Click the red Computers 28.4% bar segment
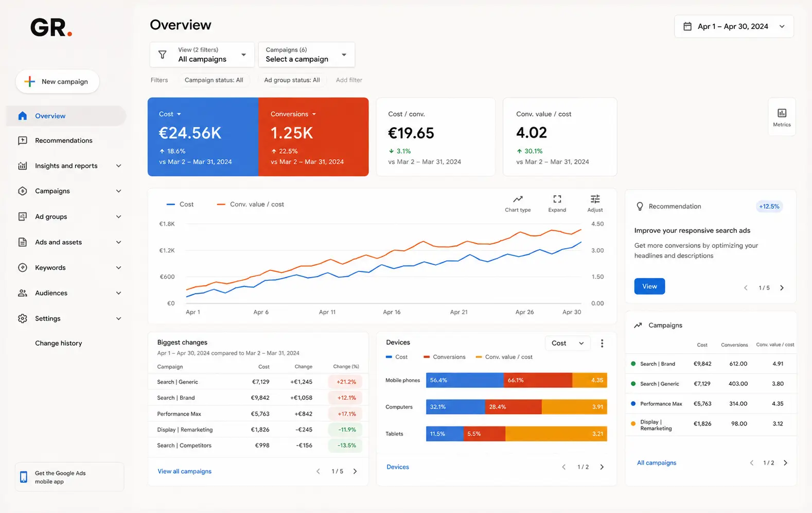The image size is (812, 513). click(x=513, y=407)
